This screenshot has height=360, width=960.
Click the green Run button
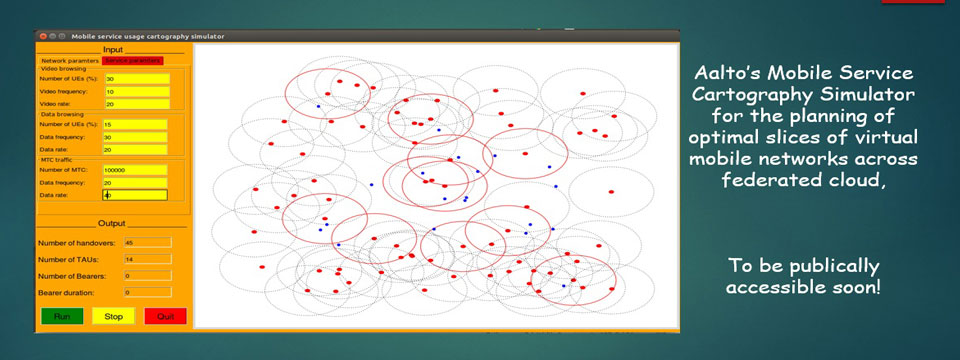point(62,317)
